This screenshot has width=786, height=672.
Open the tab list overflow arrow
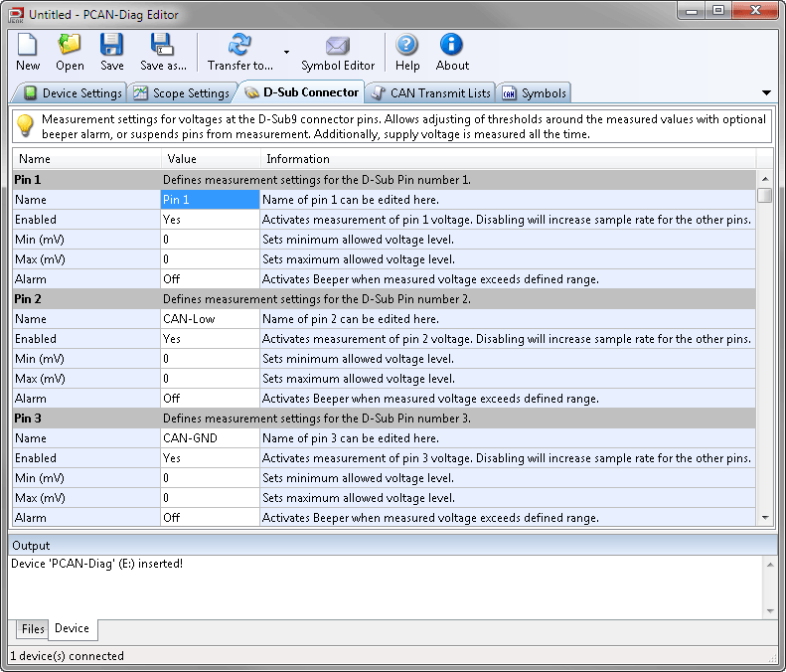click(x=766, y=92)
